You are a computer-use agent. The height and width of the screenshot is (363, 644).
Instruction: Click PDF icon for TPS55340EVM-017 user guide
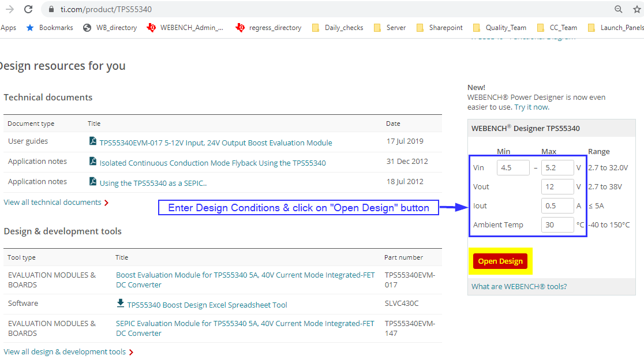(x=93, y=141)
